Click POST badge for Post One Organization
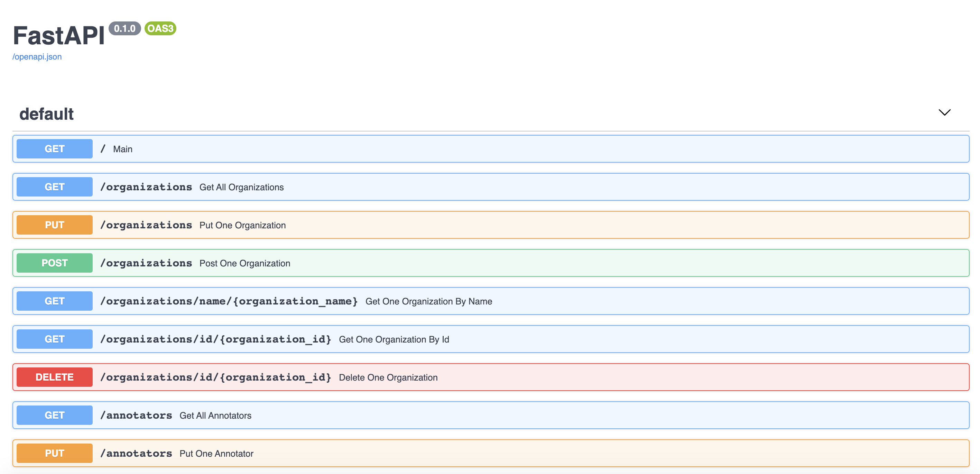This screenshot has height=474, width=980. [x=54, y=263]
